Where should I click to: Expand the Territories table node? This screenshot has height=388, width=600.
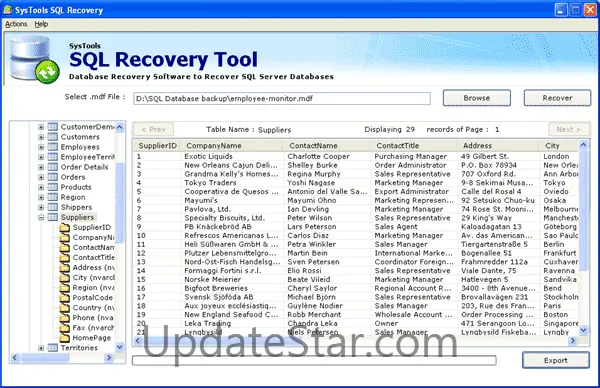pos(41,348)
